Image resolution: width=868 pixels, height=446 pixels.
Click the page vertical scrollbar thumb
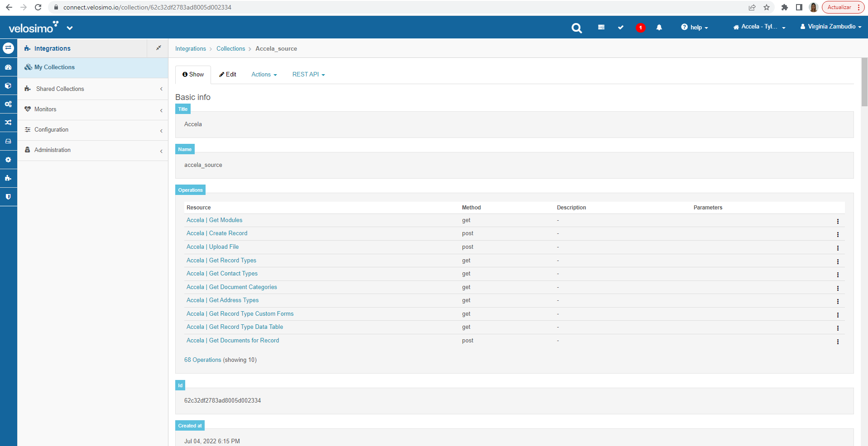coord(864,82)
